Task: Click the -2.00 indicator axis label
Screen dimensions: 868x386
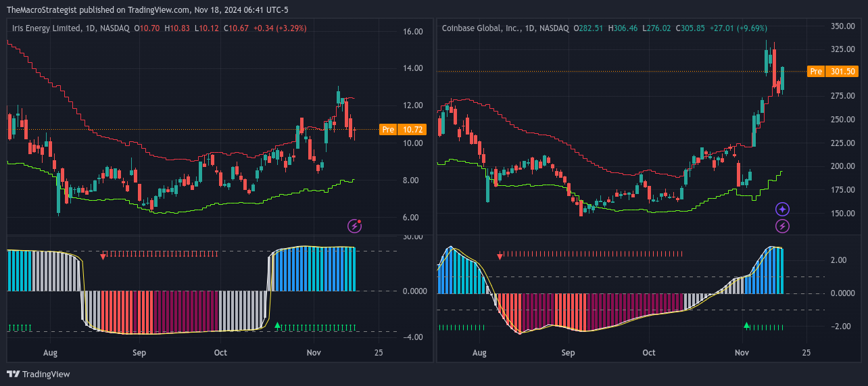Action: (x=842, y=327)
